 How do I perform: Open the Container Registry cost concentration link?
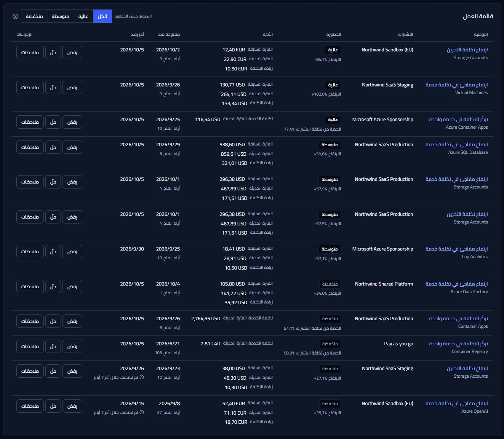pyautogui.click(x=458, y=344)
